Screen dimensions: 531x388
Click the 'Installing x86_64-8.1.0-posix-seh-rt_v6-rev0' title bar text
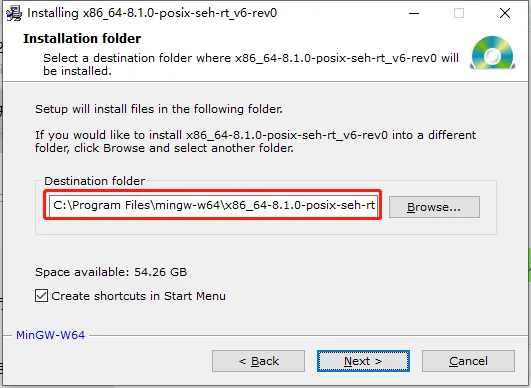(x=152, y=13)
